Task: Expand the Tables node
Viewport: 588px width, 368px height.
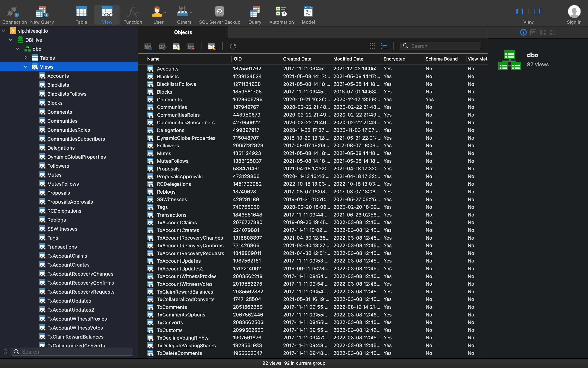Action: point(25,58)
